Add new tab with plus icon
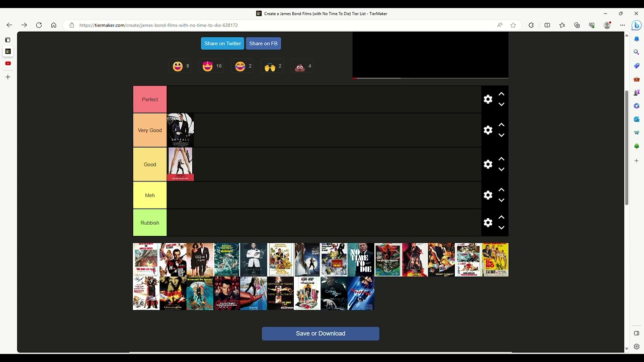Screen dimensions: 644x362 pos(8,77)
